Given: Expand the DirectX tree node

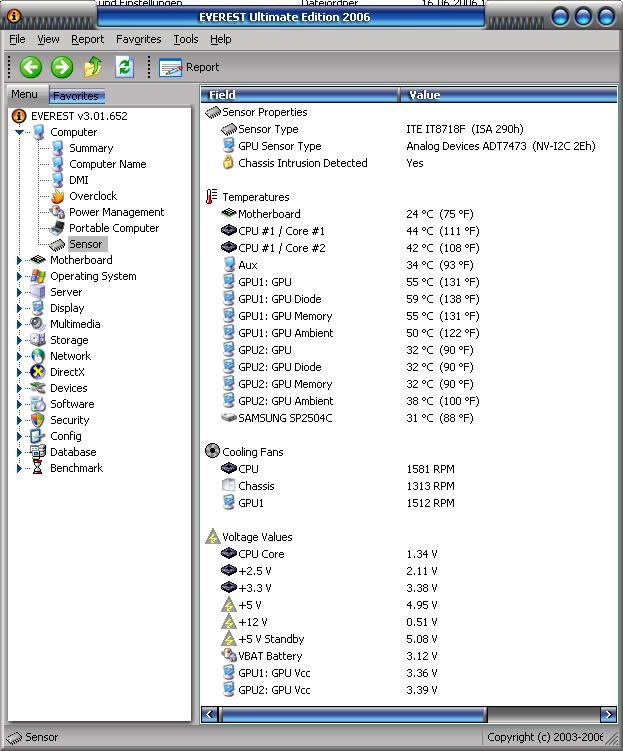Looking at the screenshot, I should [x=19, y=372].
